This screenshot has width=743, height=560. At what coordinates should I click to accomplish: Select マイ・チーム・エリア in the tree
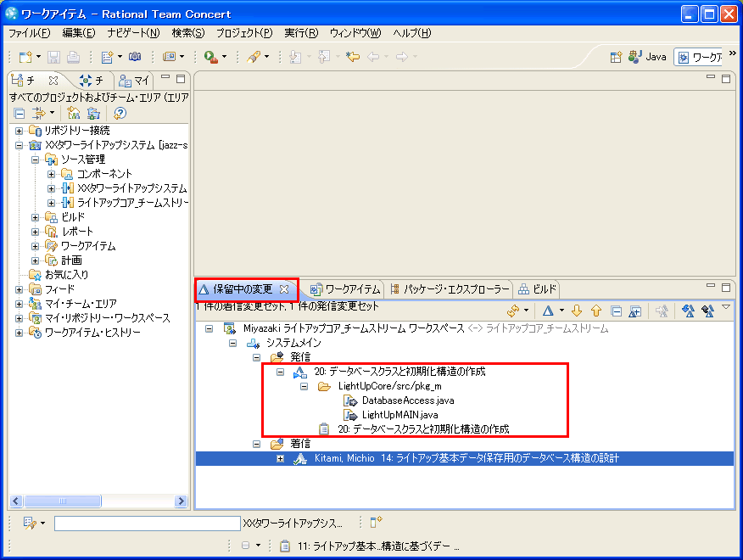pyautogui.click(x=81, y=304)
